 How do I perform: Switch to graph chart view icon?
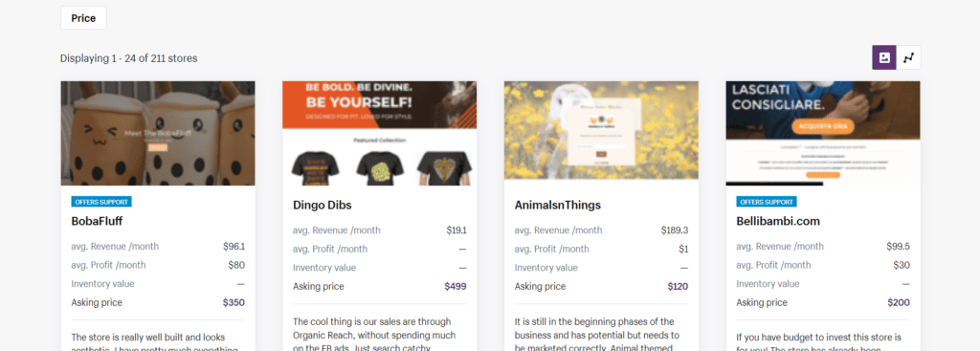(909, 57)
